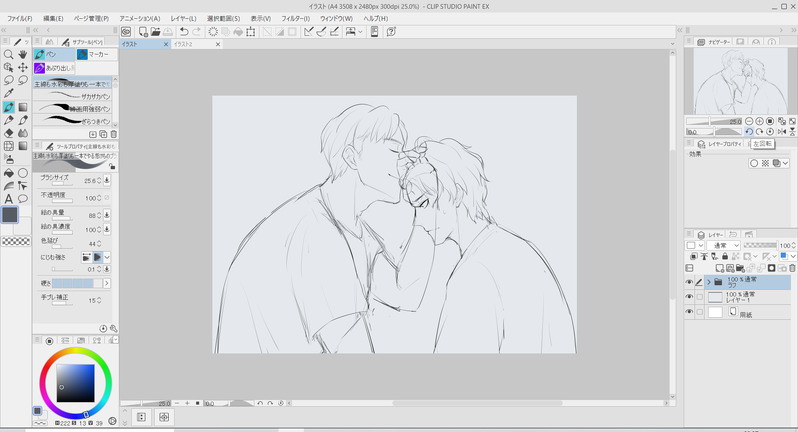Toggle the Lock layer icon in Layer panel
This screenshot has height=432, width=798.
[x=725, y=256]
